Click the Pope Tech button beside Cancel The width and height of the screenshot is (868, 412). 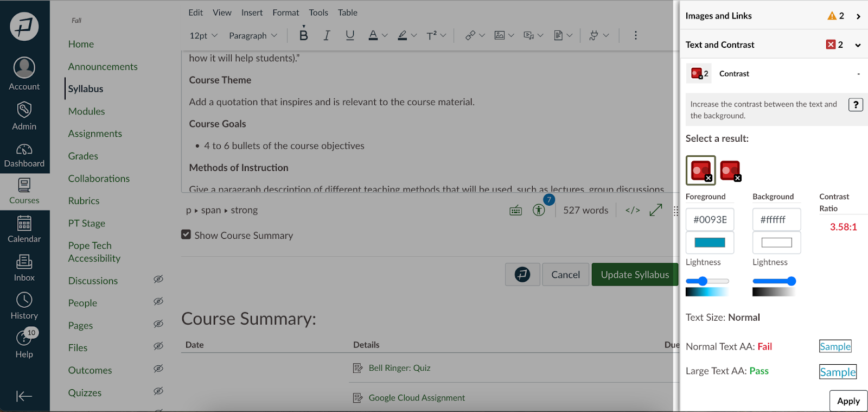click(x=522, y=275)
